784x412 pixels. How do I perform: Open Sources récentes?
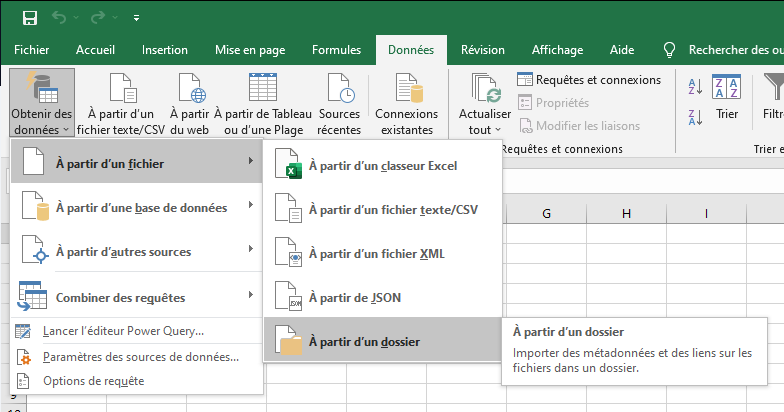[339, 103]
